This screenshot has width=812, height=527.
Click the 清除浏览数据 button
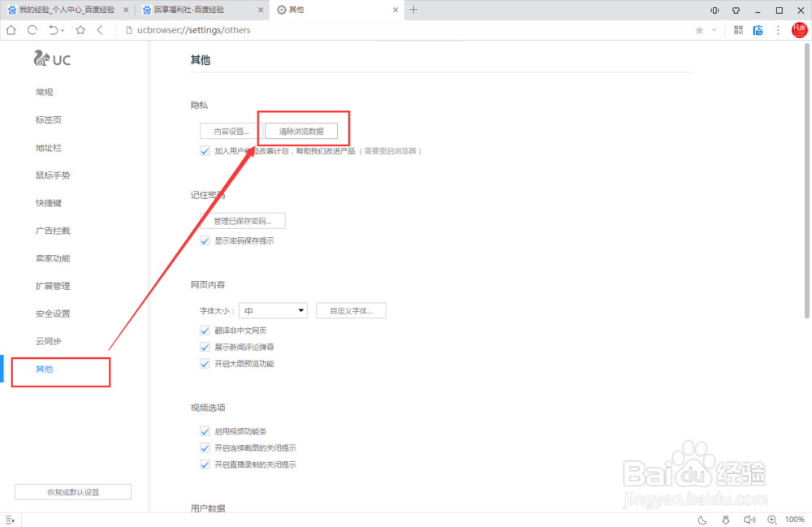(x=303, y=130)
